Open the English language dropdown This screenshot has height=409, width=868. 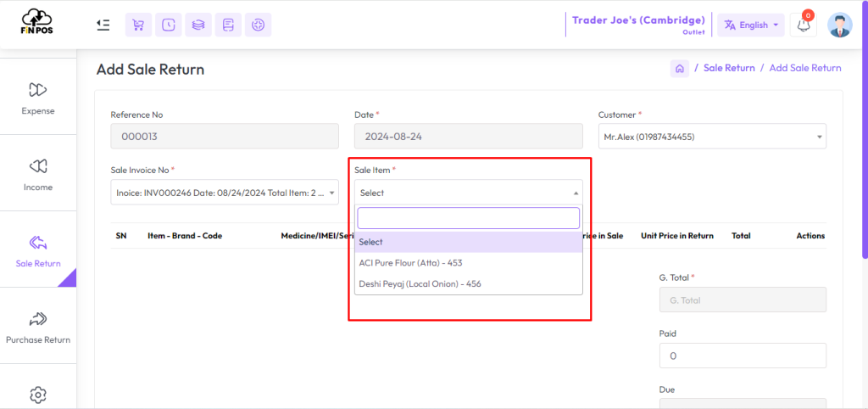tap(751, 25)
